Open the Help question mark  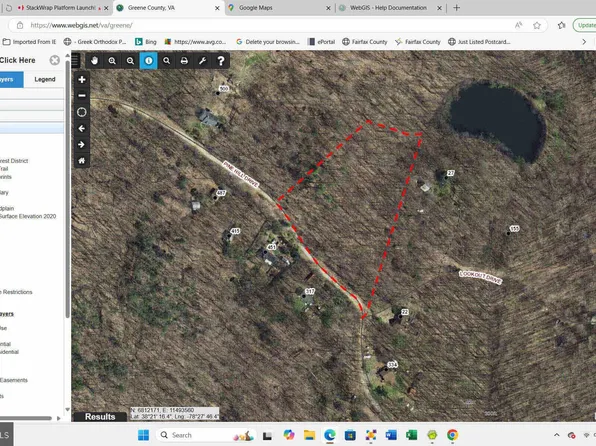(220, 60)
